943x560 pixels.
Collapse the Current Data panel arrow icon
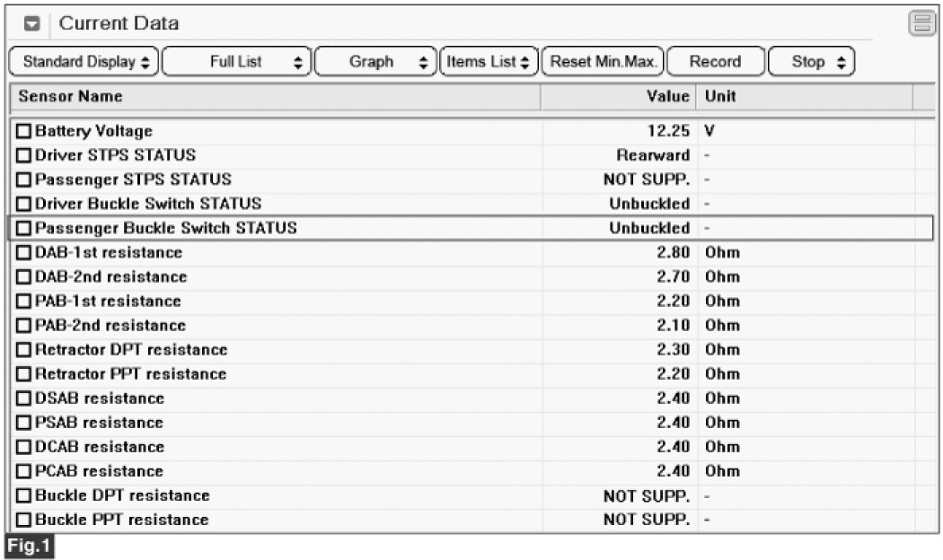[x=31, y=24]
